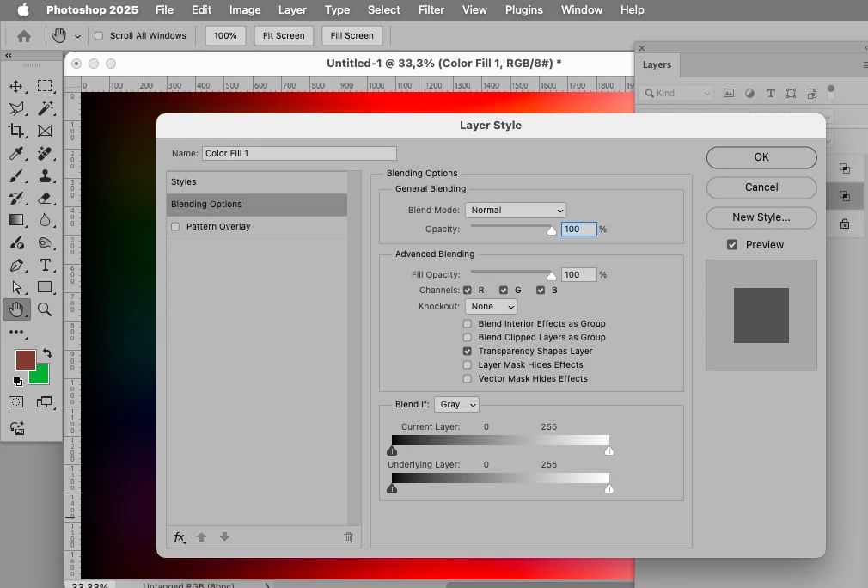Select the Pen tool

[16, 266]
